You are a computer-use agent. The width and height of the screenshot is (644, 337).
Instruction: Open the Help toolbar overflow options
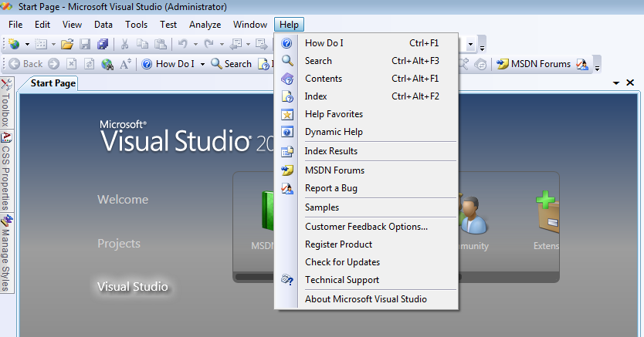click(x=597, y=64)
